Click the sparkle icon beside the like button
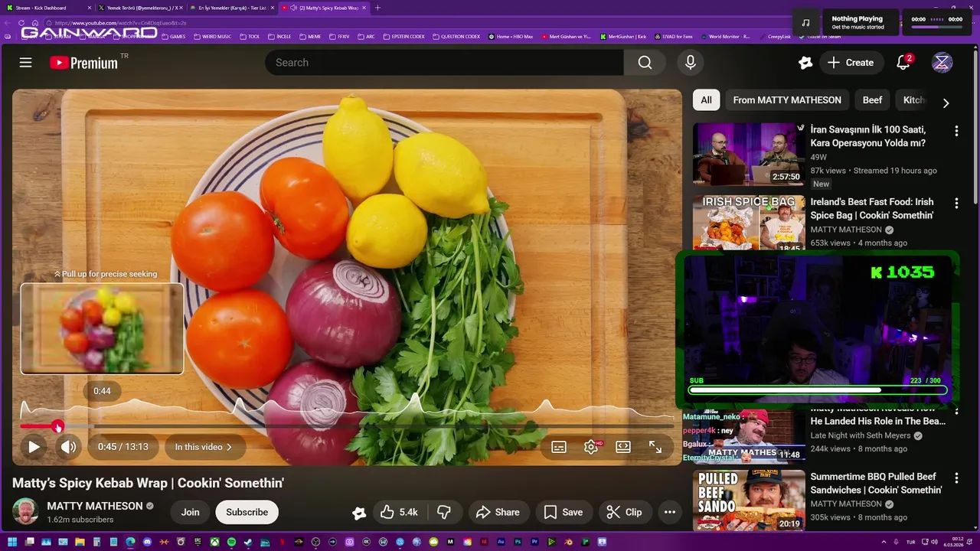The width and height of the screenshot is (980, 551). click(359, 513)
